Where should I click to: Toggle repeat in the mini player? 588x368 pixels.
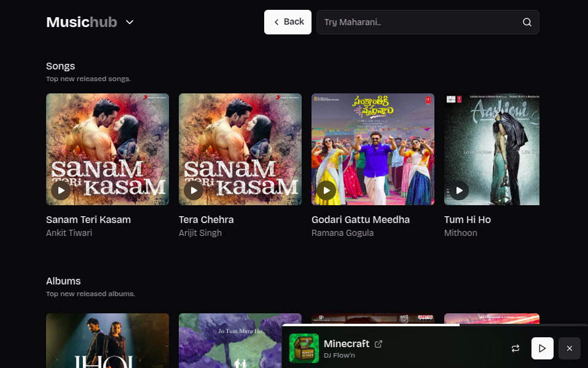[515, 348]
